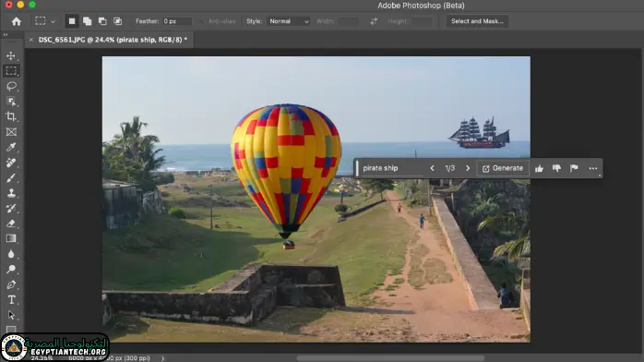The height and width of the screenshot is (362, 644).
Task: Click thumbs up on generated result
Action: [539, 168]
